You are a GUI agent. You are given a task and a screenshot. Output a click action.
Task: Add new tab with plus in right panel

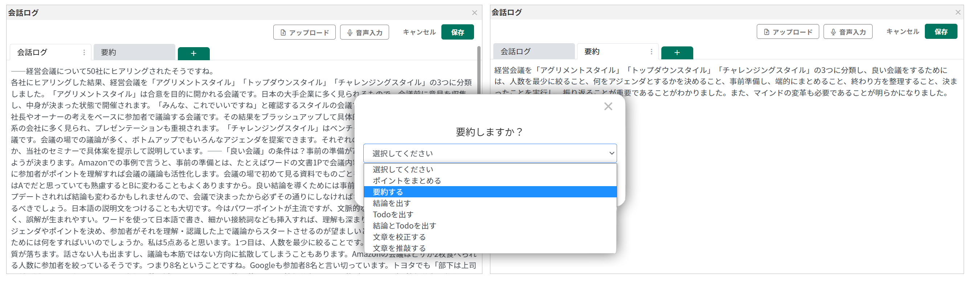pyautogui.click(x=677, y=53)
